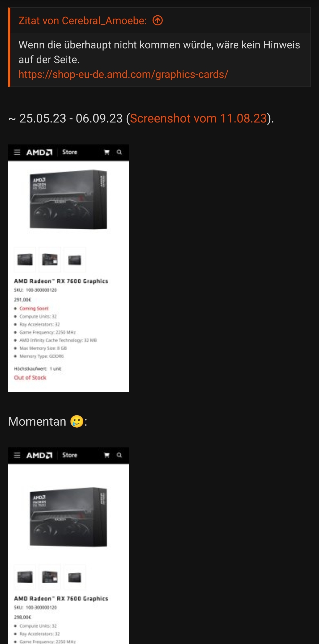
Task: Click shopping cart icon in first store image
Action: pos(107,152)
